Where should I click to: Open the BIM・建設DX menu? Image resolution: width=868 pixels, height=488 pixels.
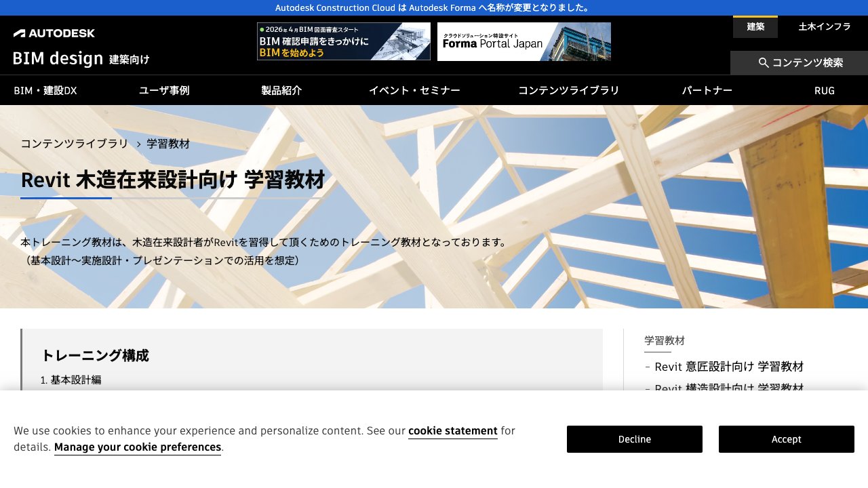click(45, 90)
